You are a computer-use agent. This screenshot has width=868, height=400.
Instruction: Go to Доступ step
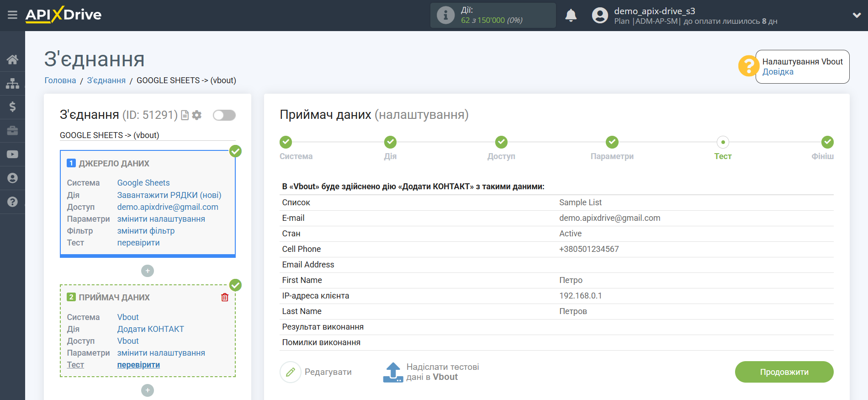(501, 142)
